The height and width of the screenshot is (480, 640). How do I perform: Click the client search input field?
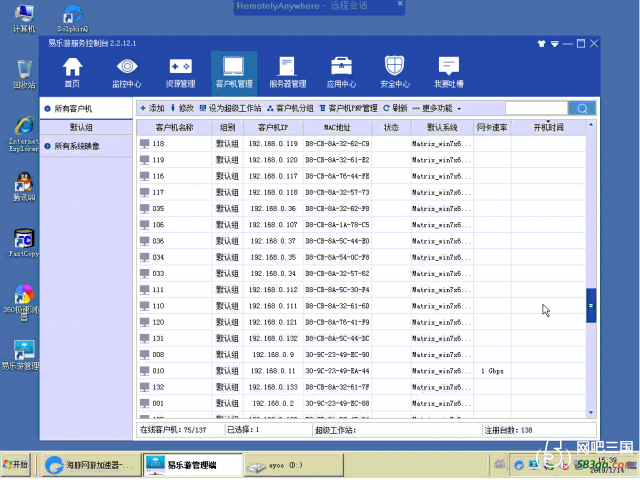point(536,108)
